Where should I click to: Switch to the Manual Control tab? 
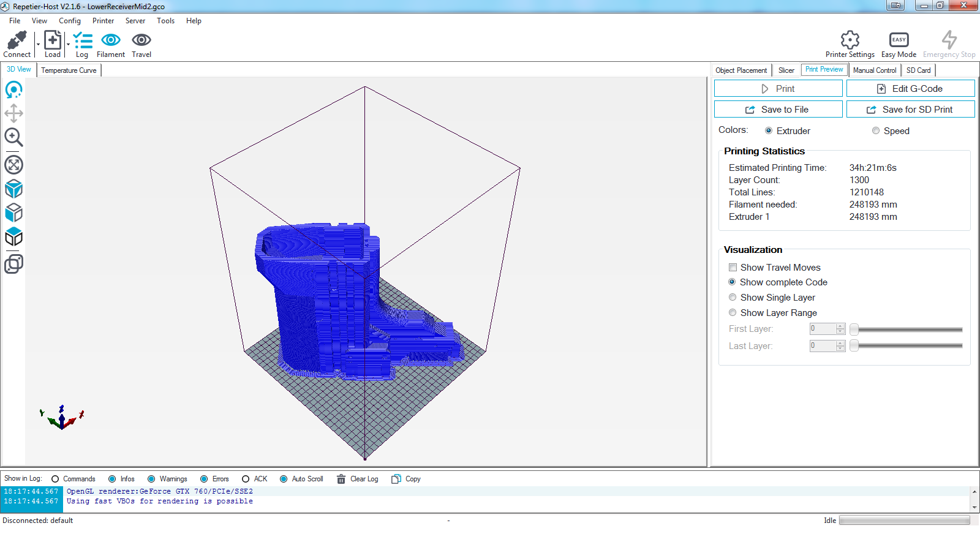pos(874,70)
